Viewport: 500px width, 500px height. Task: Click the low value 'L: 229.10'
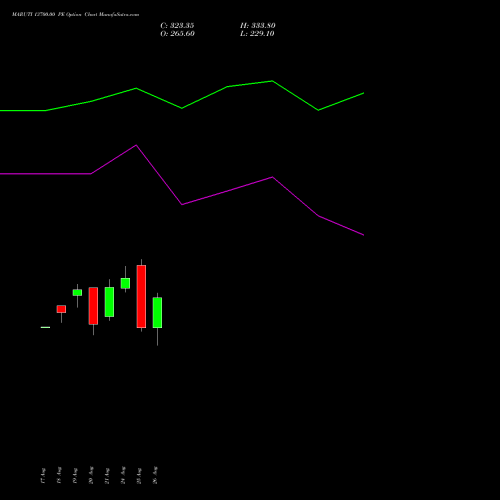(257, 34)
